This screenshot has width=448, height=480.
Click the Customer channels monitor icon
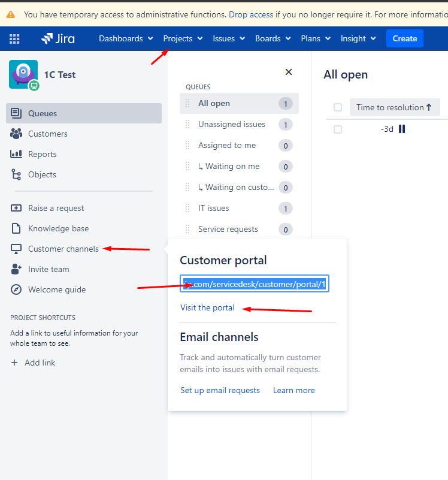16,249
